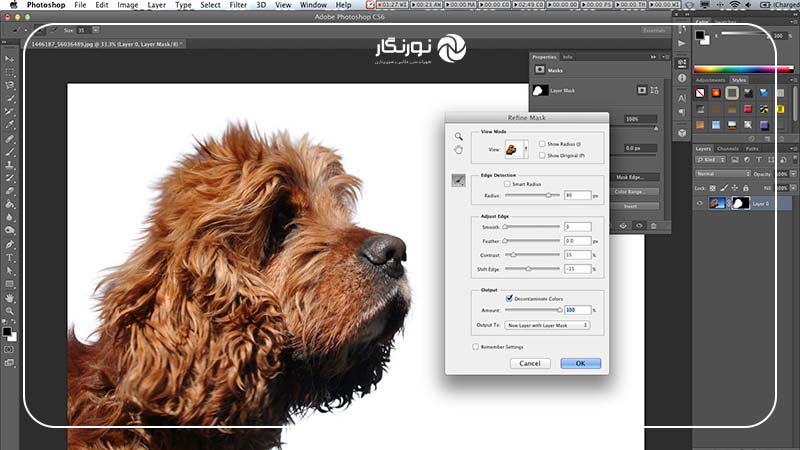
Task: Select the Eyedropper tool
Action: pyautogui.click(x=9, y=126)
